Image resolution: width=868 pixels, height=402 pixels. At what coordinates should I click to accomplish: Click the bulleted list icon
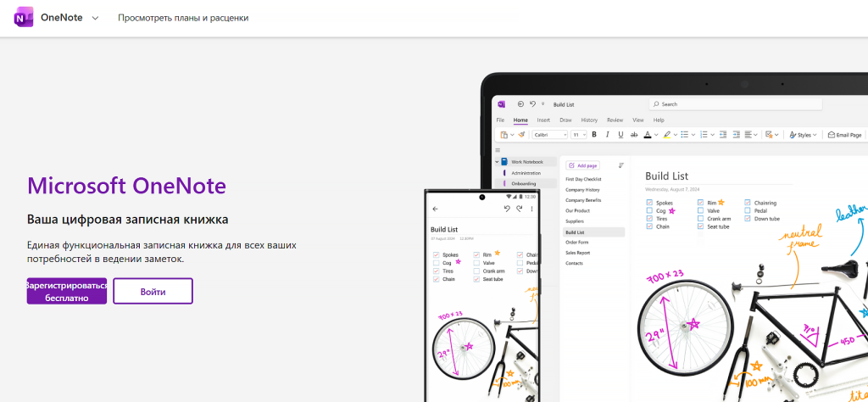click(684, 134)
